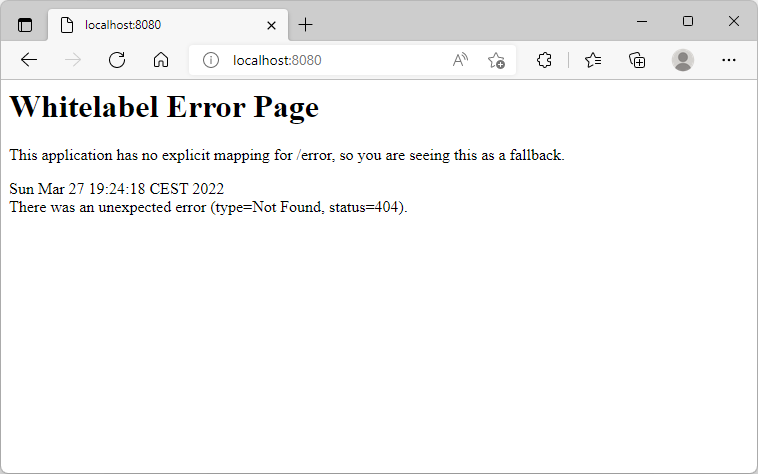Open the Collections panel

(637, 60)
